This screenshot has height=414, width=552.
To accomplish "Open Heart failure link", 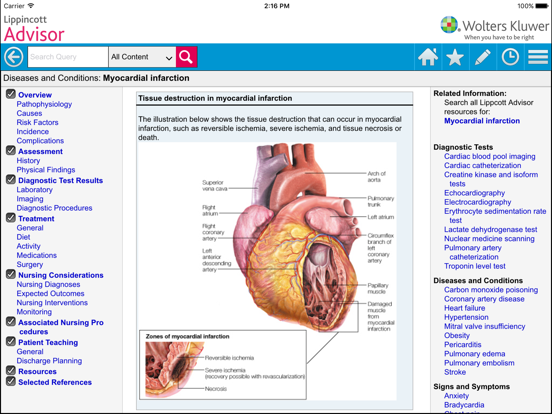I will point(465,308).
